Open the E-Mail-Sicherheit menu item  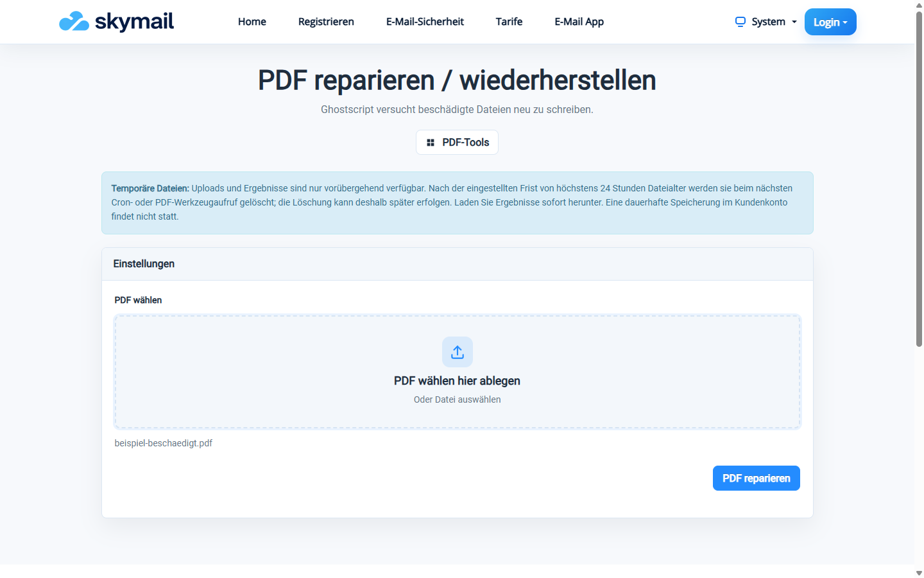click(425, 22)
